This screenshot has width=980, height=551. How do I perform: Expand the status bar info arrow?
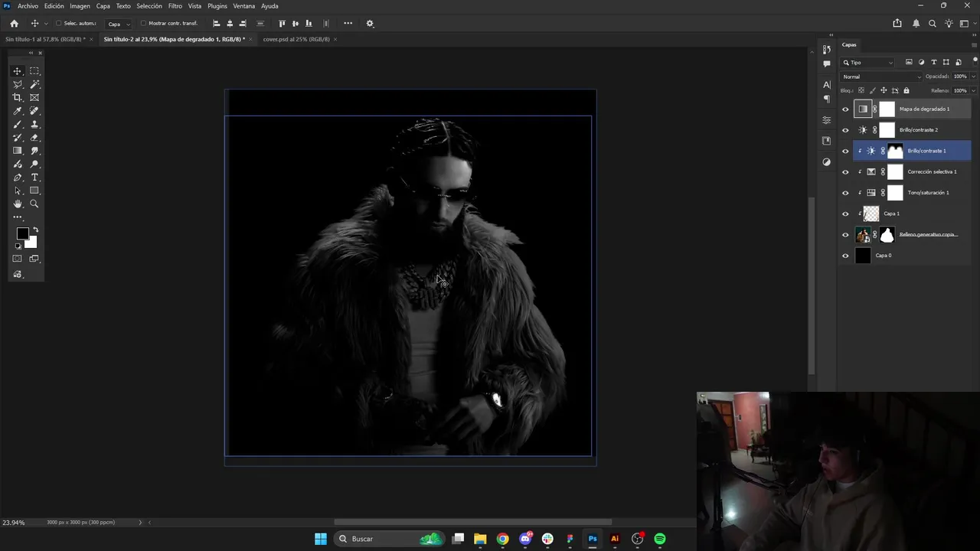[140, 523]
